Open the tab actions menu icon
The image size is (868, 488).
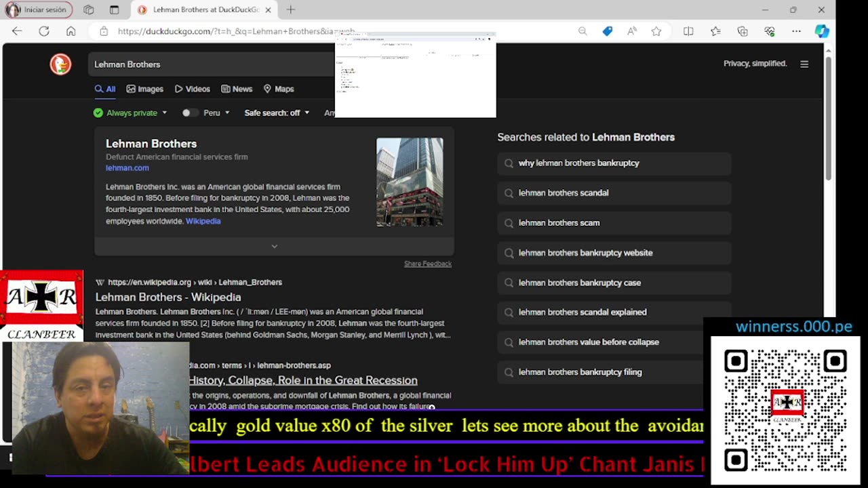click(x=114, y=9)
